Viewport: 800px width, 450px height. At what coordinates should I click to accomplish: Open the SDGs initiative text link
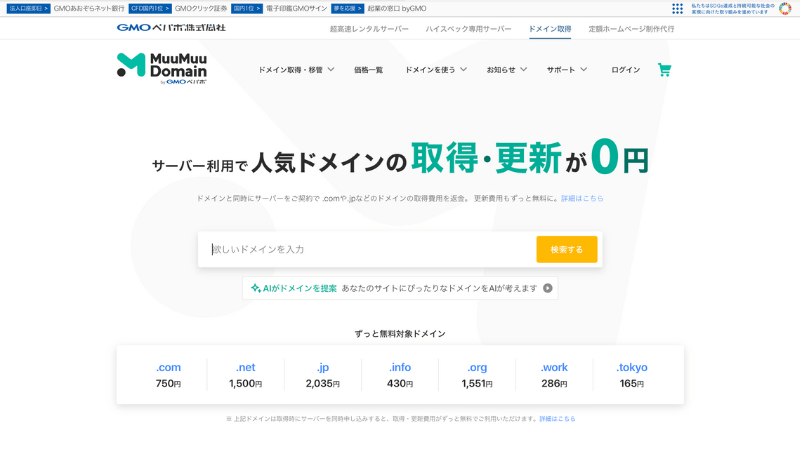coord(733,9)
